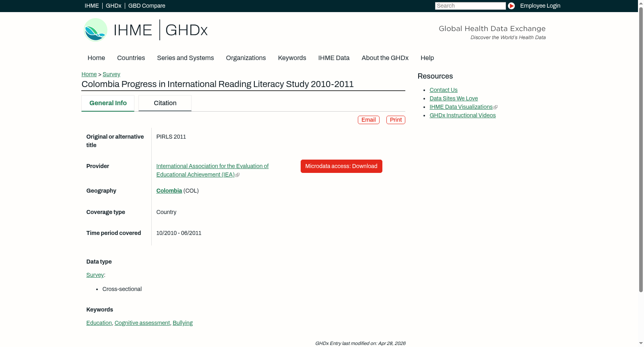Click the 'Country' coverage type value
The height and width of the screenshot is (347, 644).
(166, 212)
